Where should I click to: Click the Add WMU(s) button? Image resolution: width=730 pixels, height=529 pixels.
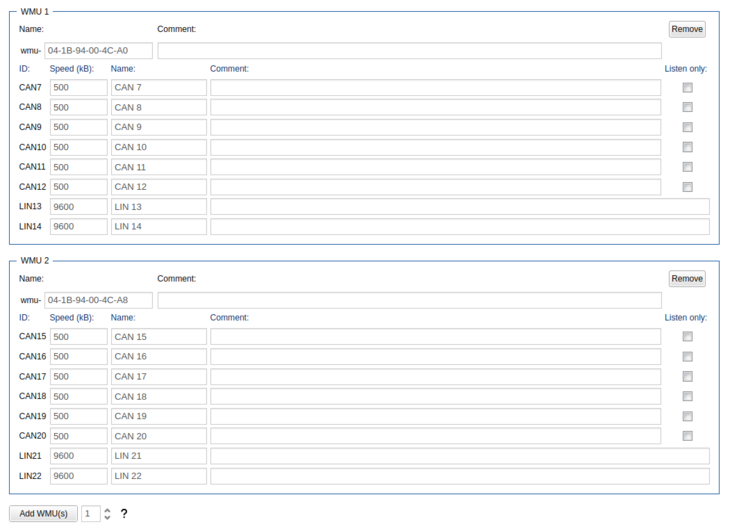coord(44,513)
